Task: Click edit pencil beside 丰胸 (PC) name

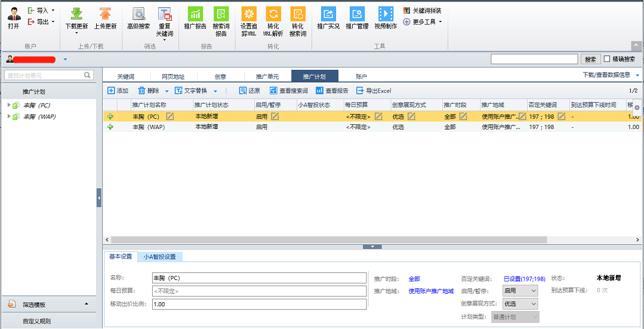Action: click(170, 116)
